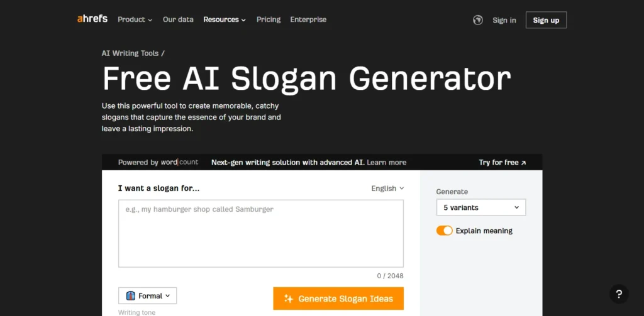Open the globe language selector icon
644x316 pixels.
pyautogui.click(x=478, y=20)
